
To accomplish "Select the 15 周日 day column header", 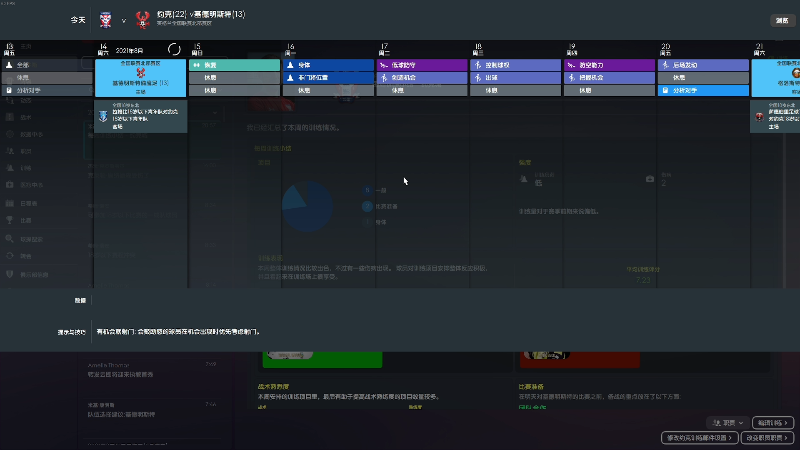I will 197,49.
